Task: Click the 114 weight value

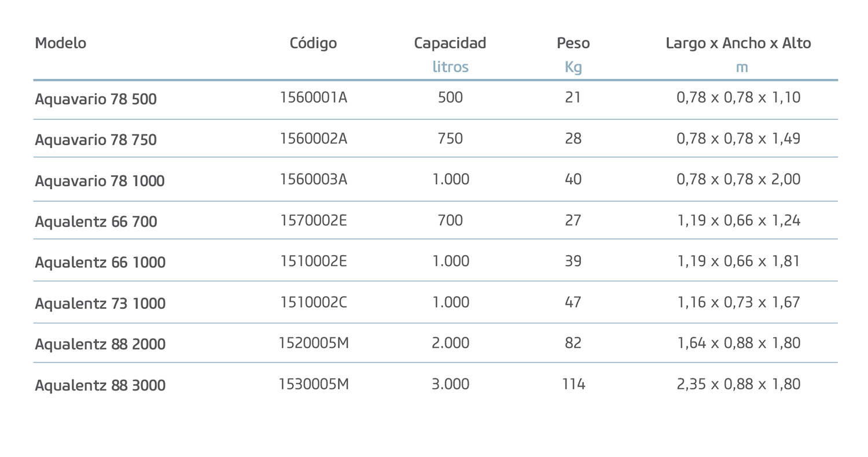Action: [x=573, y=384]
